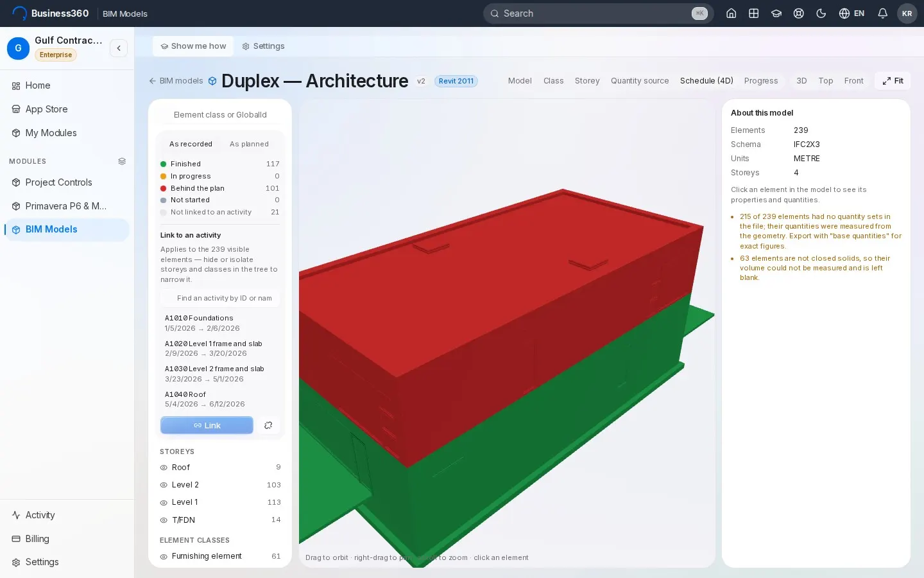Toggle visibility of Level 2 storey

(x=164, y=485)
